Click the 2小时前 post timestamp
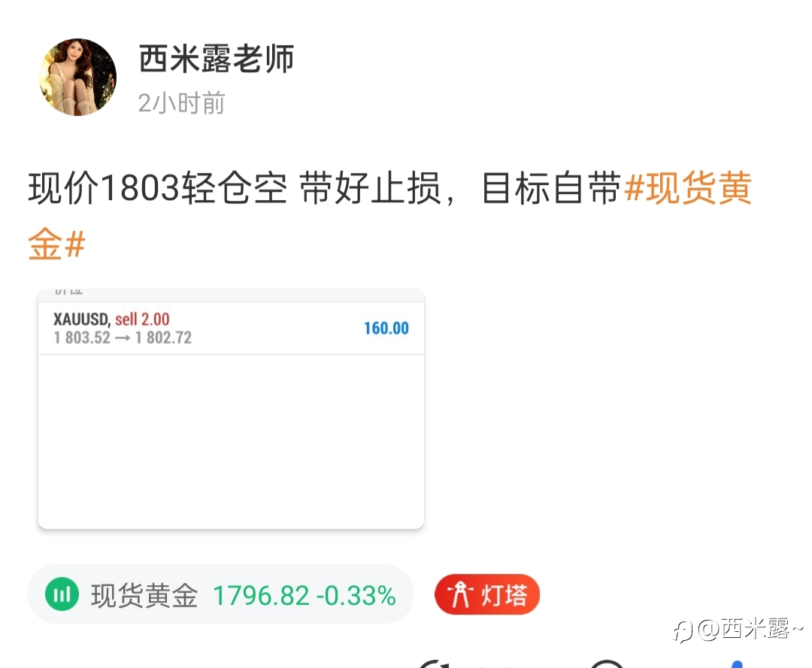812x668 pixels. pyautogui.click(x=181, y=102)
